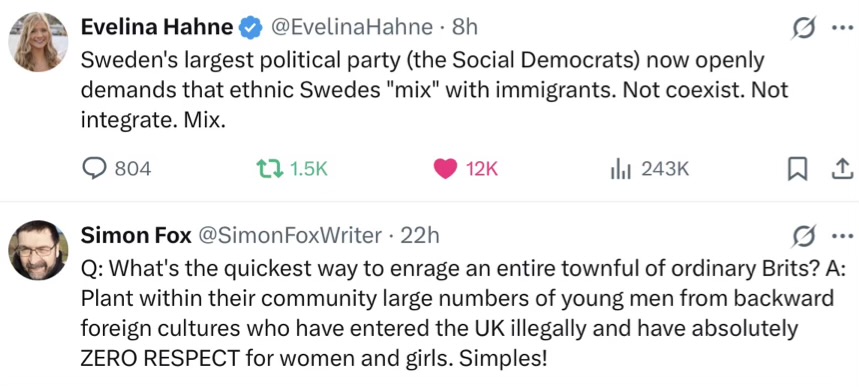Open Evelina Hahne's profile picture
Viewport: 859px width, 387px height.
38,42
